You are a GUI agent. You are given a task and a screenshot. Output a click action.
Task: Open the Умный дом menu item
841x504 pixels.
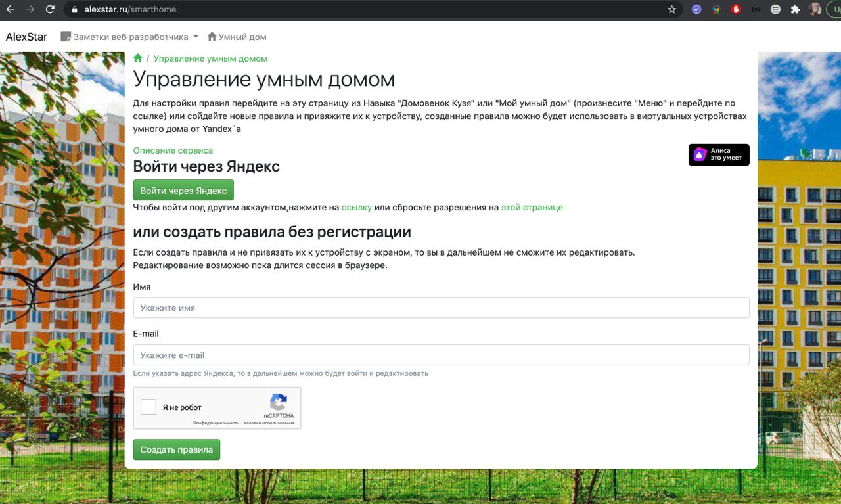[237, 37]
